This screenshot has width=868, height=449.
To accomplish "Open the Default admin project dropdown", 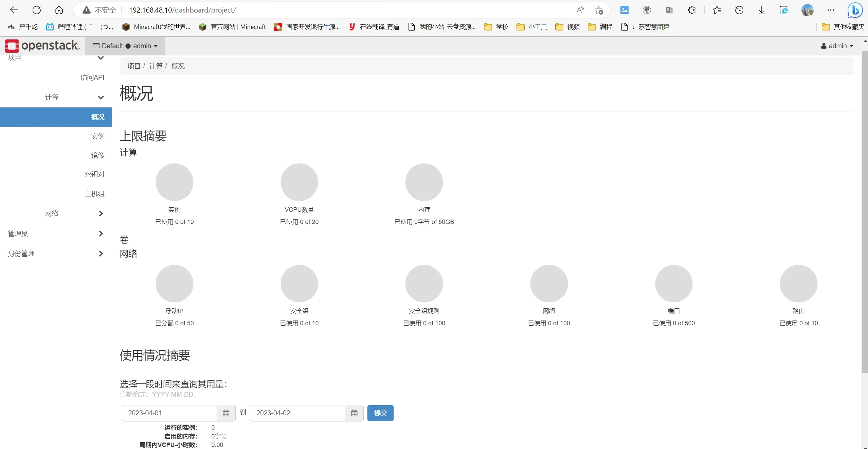I will (125, 46).
